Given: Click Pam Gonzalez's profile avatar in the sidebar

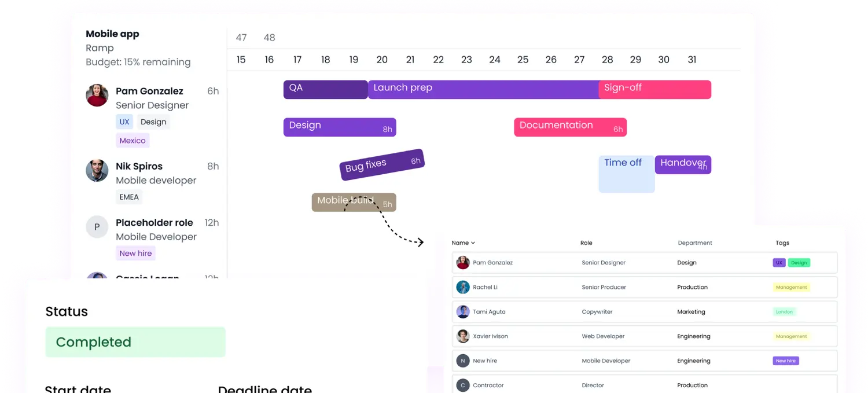Looking at the screenshot, I should 97,95.
